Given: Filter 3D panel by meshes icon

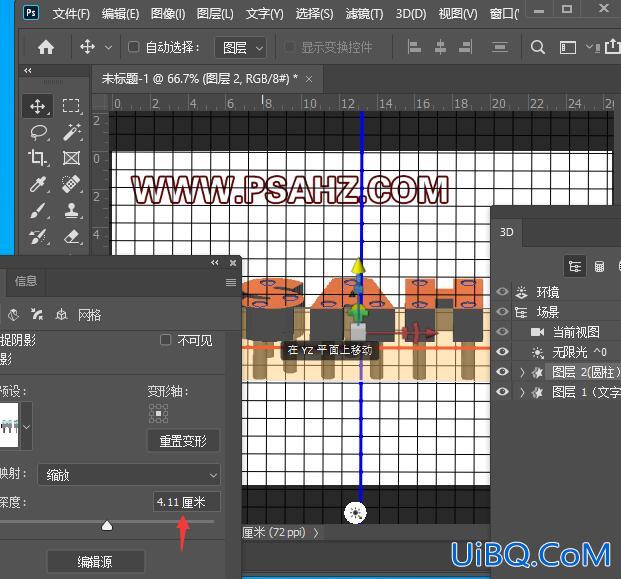Looking at the screenshot, I should pos(599,266).
